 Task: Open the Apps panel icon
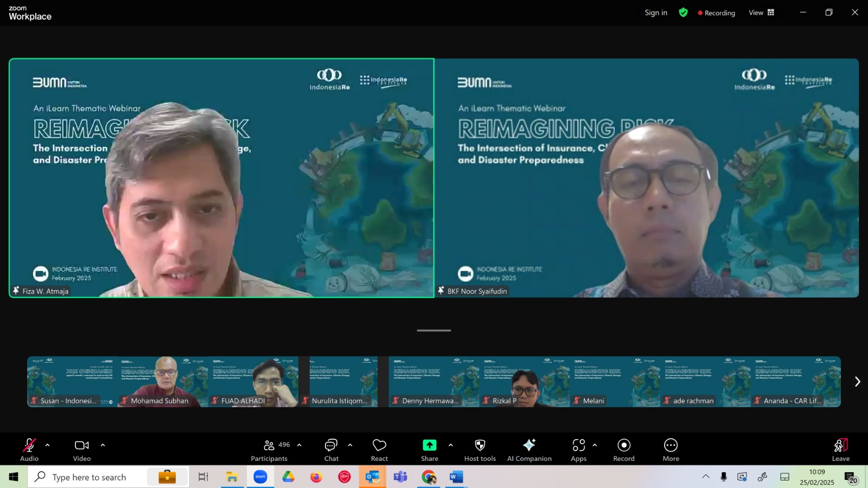[579, 445]
